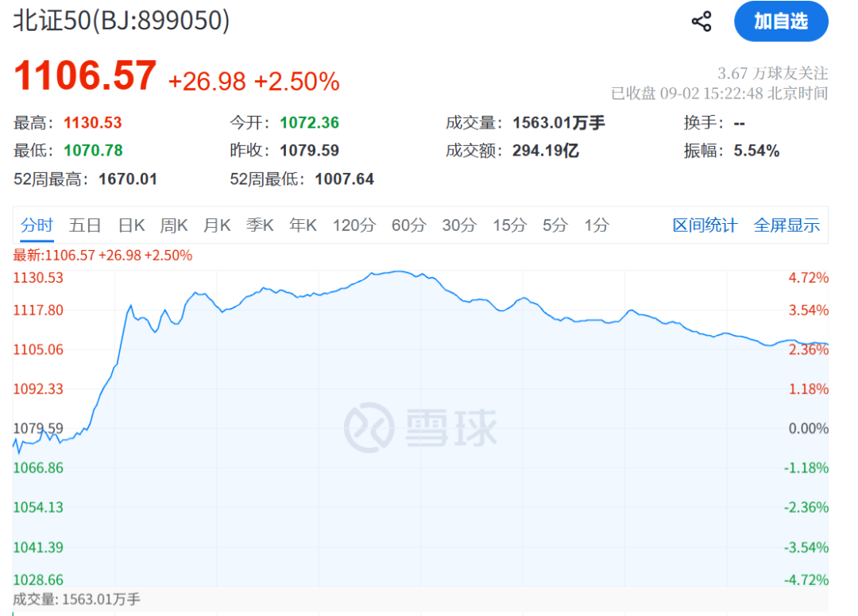The image size is (858, 616).
Task: Add stock with 加自选 button
Action: point(781,21)
